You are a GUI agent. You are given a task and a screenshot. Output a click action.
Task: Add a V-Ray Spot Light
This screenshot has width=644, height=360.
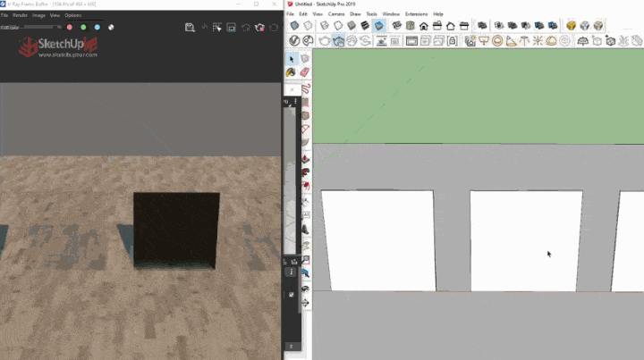(x=511, y=40)
